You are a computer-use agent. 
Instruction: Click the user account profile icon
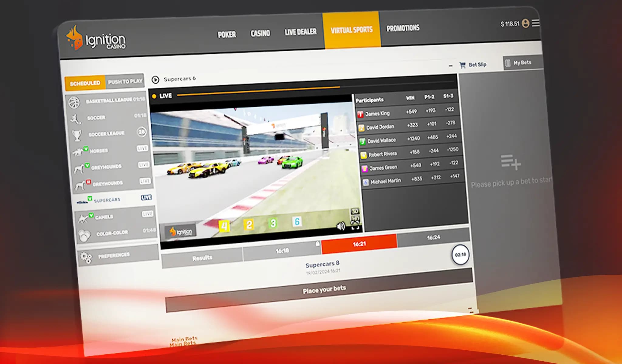tap(525, 23)
